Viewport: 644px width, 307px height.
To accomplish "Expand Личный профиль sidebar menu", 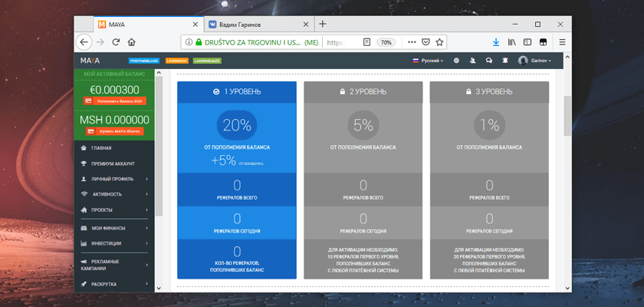I will (114, 179).
